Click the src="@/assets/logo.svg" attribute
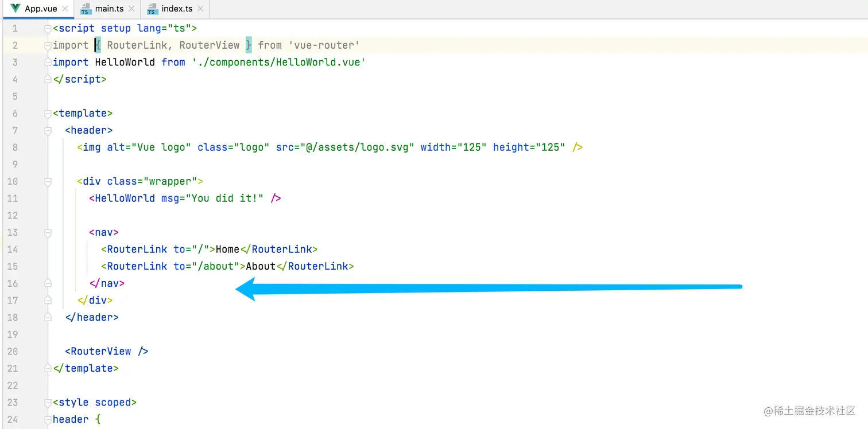Viewport: 868px width, 429px height. pyautogui.click(x=345, y=147)
